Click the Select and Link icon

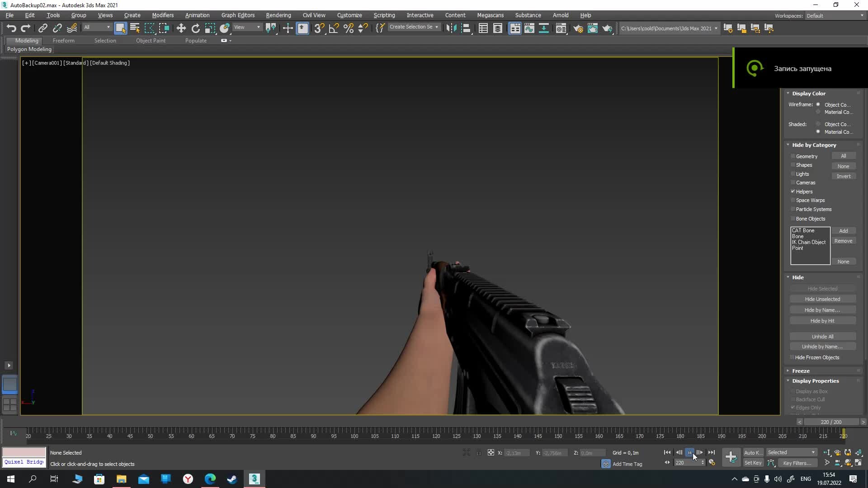tap(42, 28)
